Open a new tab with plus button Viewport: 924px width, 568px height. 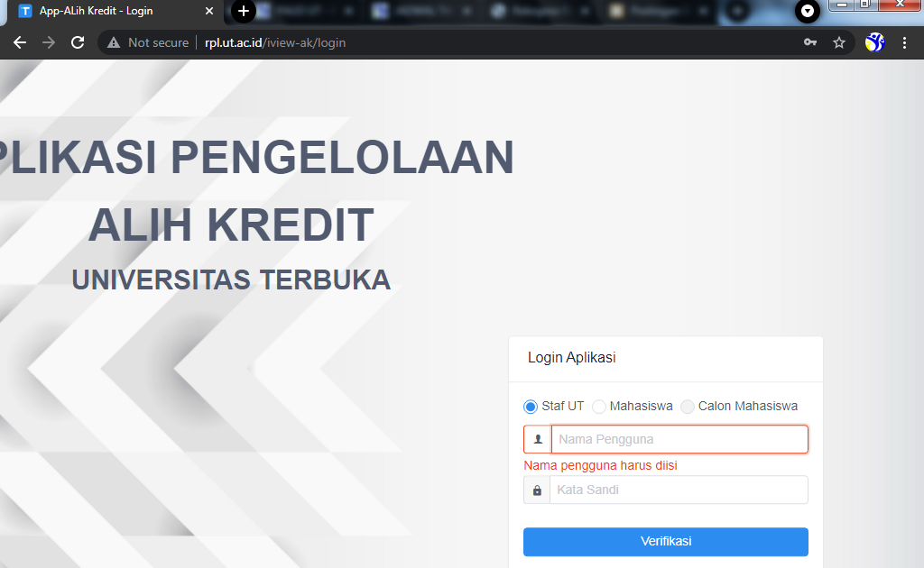pyautogui.click(x=244, y=11)
